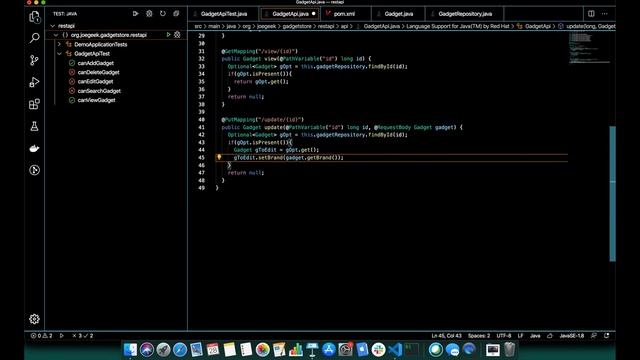Screen dimensions: 640x360
Task: Select the failed canEditGadget test
Action: pos(95,81)
